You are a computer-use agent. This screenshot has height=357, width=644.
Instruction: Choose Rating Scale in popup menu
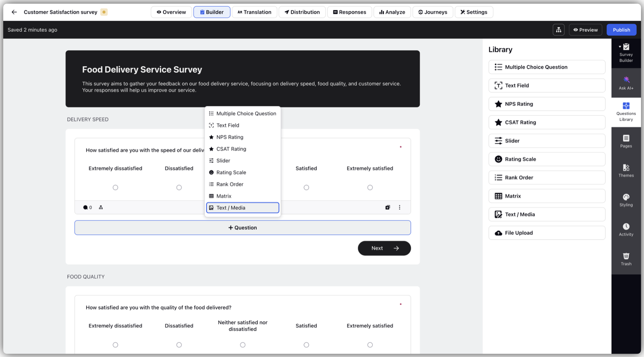242,172
